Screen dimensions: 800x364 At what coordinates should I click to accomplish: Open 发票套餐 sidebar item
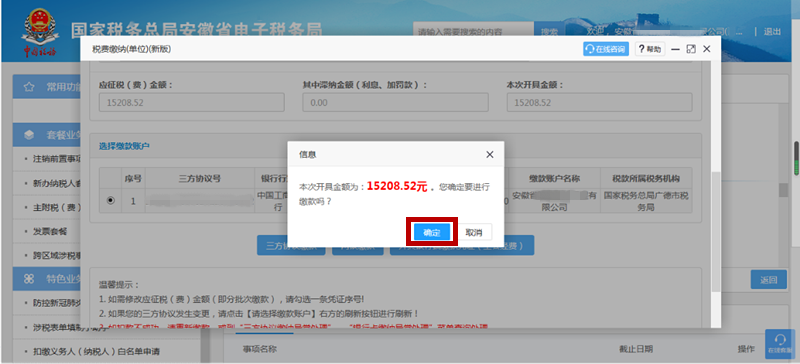50,231
